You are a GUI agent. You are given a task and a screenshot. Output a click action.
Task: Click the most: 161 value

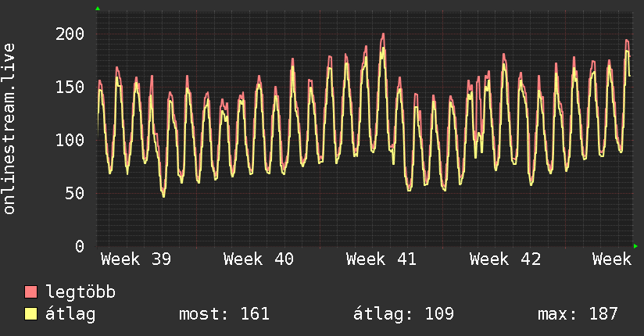[x=224, y=314]
